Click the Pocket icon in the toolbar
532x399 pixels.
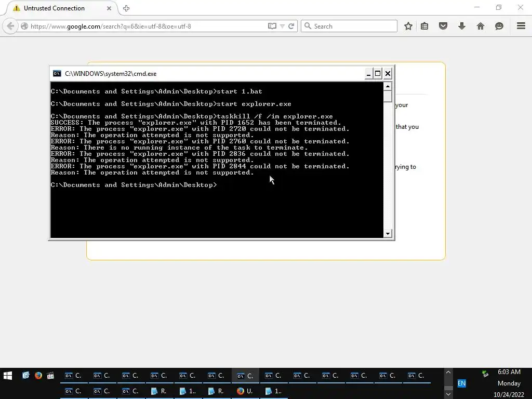tap(443, 26)
